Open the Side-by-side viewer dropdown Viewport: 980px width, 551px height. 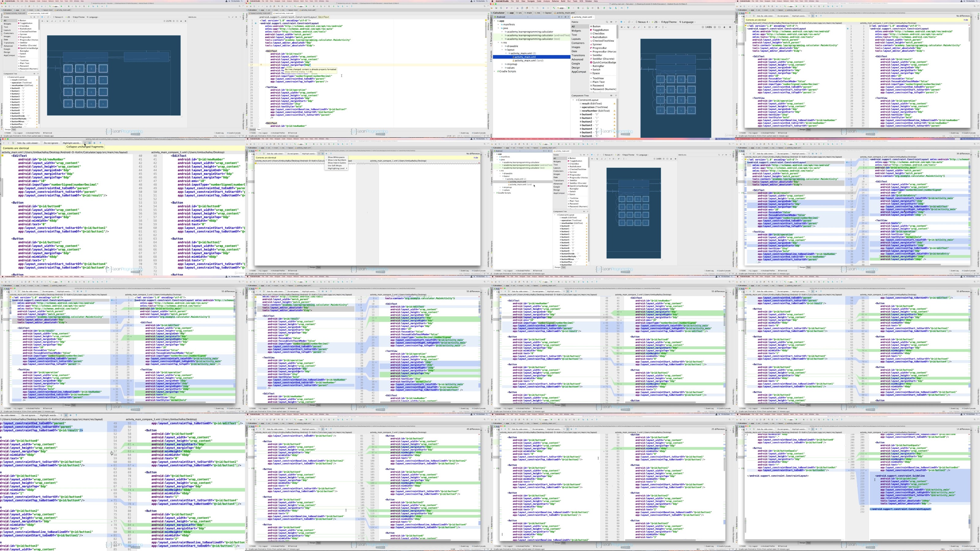click(x=28, y=143)
